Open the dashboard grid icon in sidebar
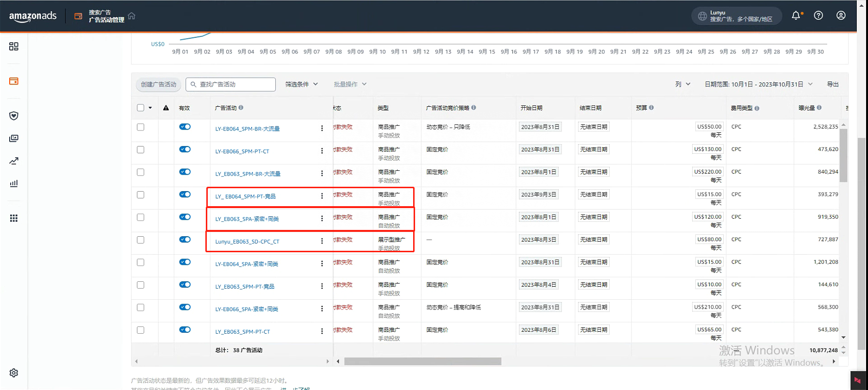This screenshot has height=390, width=868. coord(14,46)
